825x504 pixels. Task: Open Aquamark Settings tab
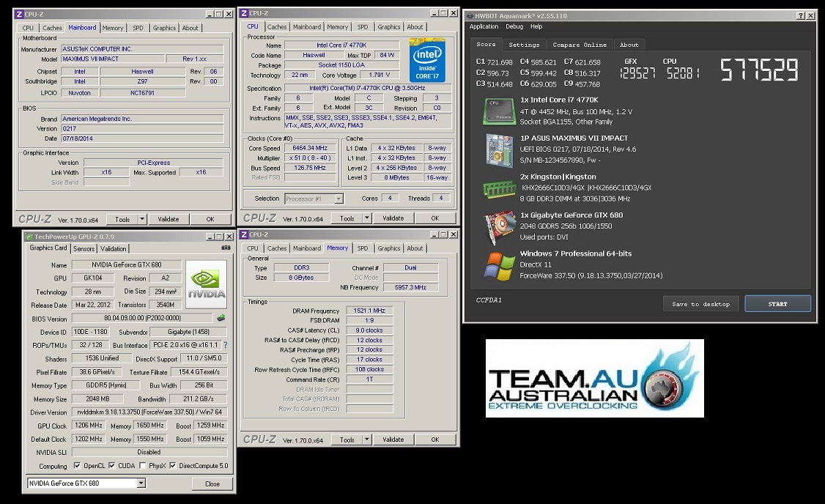[x=524, y=45]
